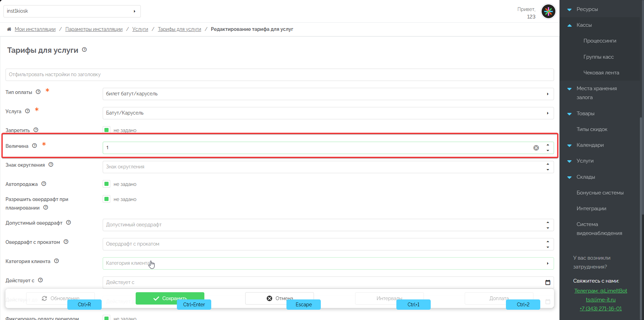Toggle the Запретить checkbox
Screen dimensions: 644x320
pos(106,130)
